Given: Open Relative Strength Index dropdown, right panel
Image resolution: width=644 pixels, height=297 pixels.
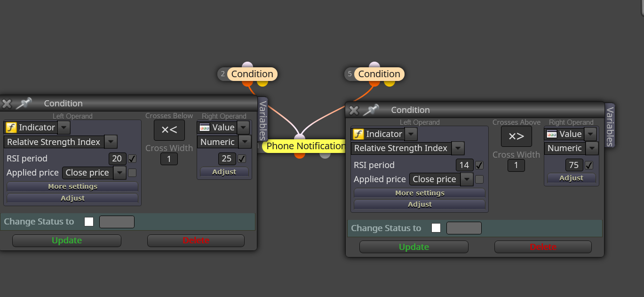Looking at the screenshot, I should click(458, 148).
